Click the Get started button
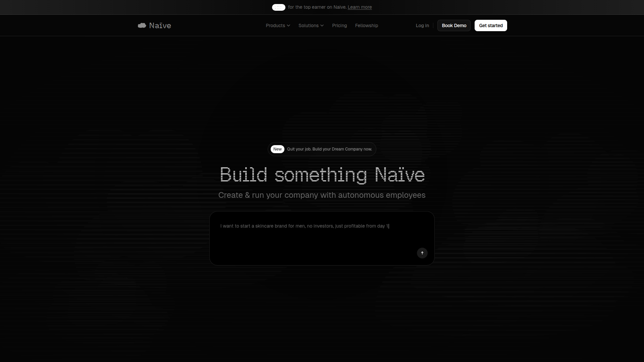This screenshot has height=362, width=644. (490, 25)
